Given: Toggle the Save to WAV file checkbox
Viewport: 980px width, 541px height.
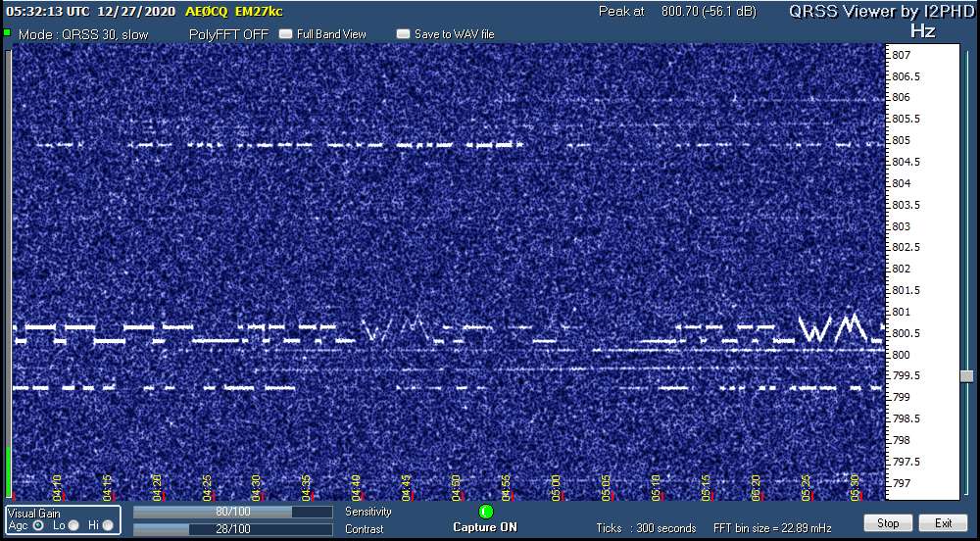Looking at the screenshot, I should tap(403, 34).
